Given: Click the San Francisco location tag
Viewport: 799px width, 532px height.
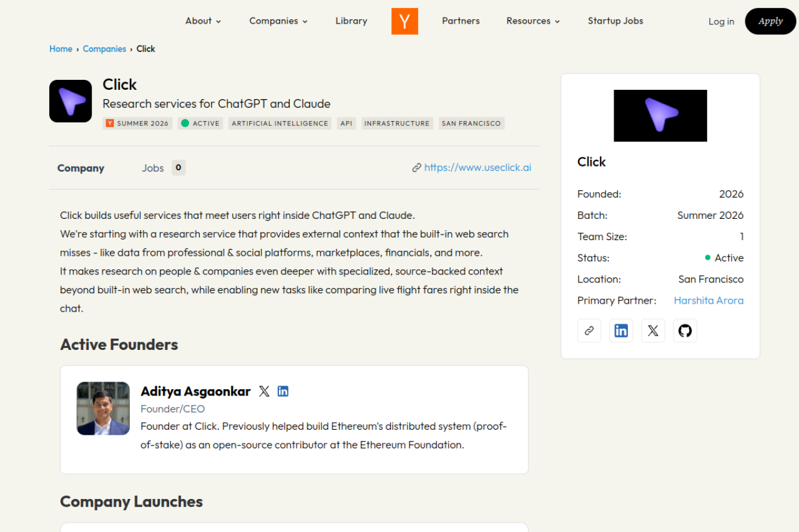Looking at the screenshot, I should coord(471,123).
